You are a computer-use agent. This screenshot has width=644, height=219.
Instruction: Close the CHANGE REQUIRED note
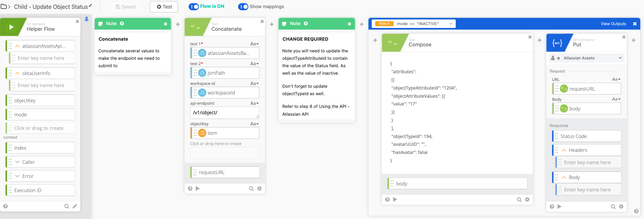[x=349, y=24]
